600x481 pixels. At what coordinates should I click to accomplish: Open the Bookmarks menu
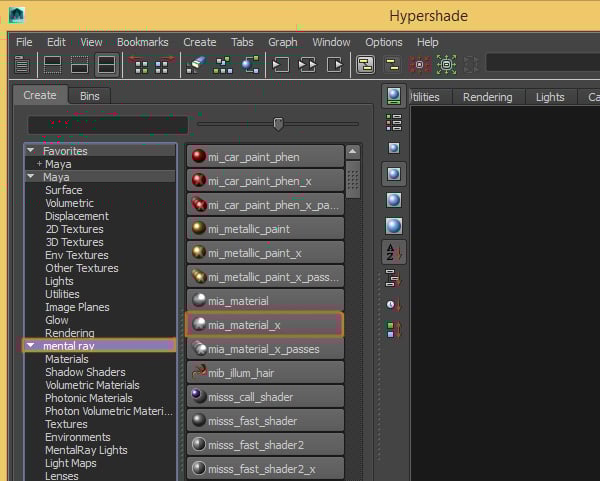click(x=143, y=42)
